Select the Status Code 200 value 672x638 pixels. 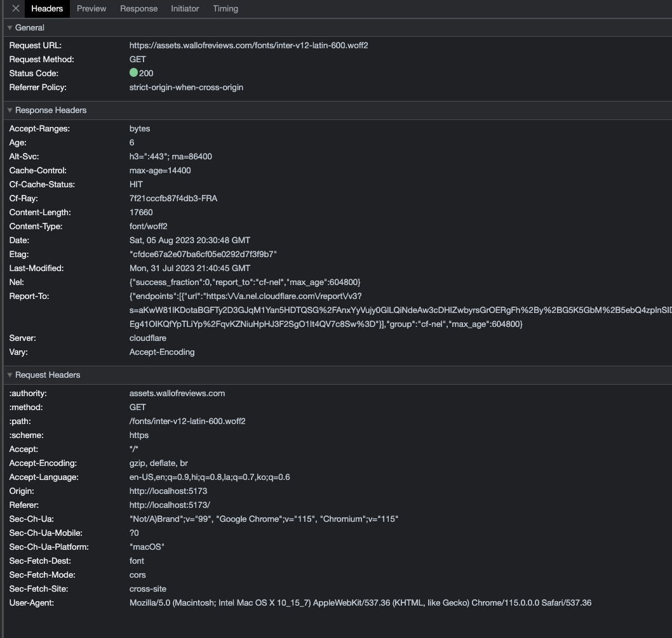[145, 73]
